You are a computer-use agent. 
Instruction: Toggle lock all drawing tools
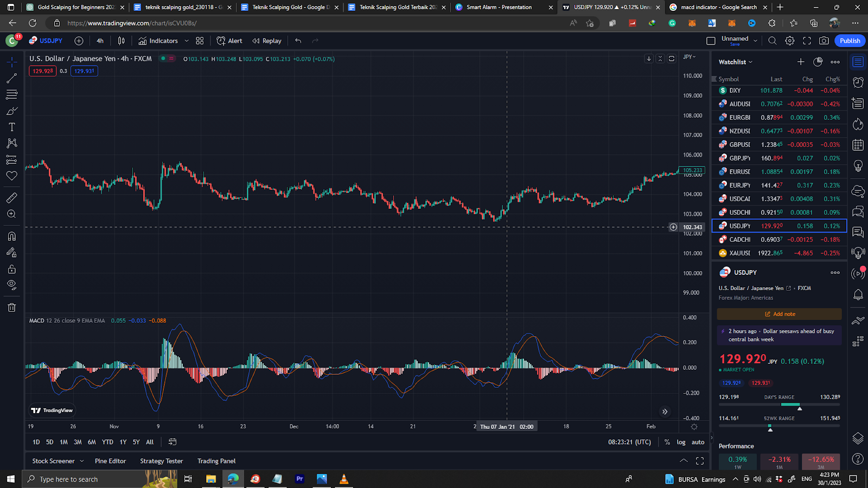(x=11, y=269)
